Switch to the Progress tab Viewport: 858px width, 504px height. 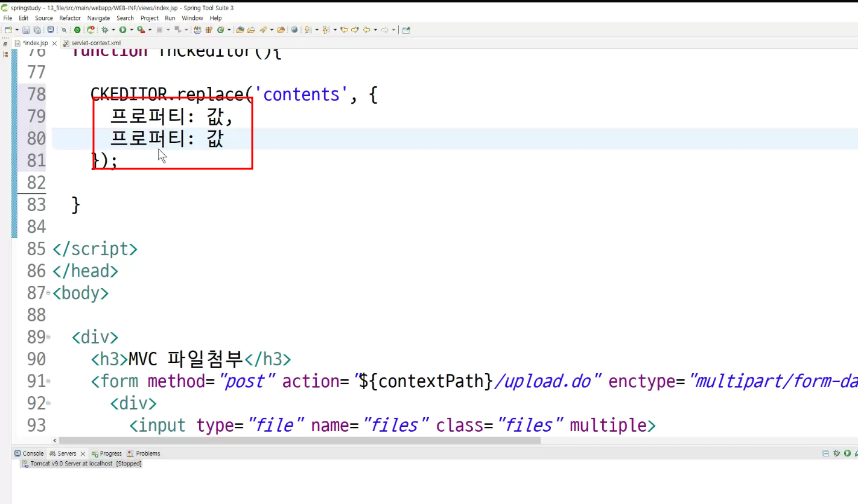[107, 453]
